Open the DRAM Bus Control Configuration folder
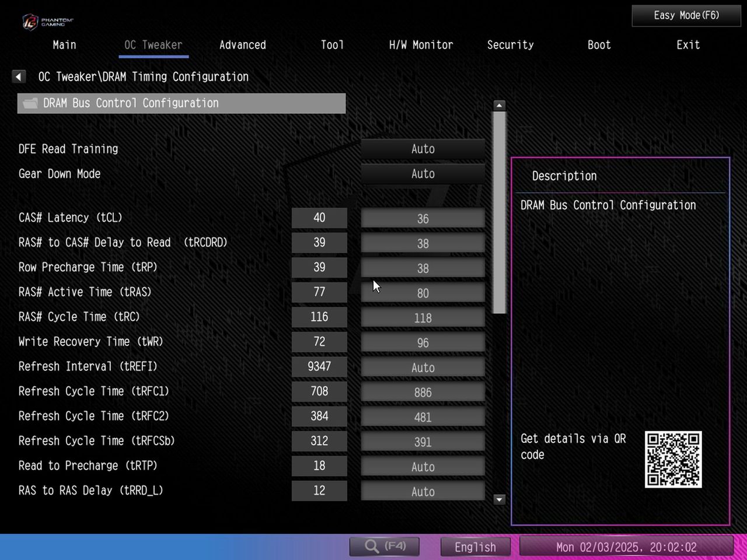Image resolution: width=747 pixels, height=560 pixels. point(181,103)
